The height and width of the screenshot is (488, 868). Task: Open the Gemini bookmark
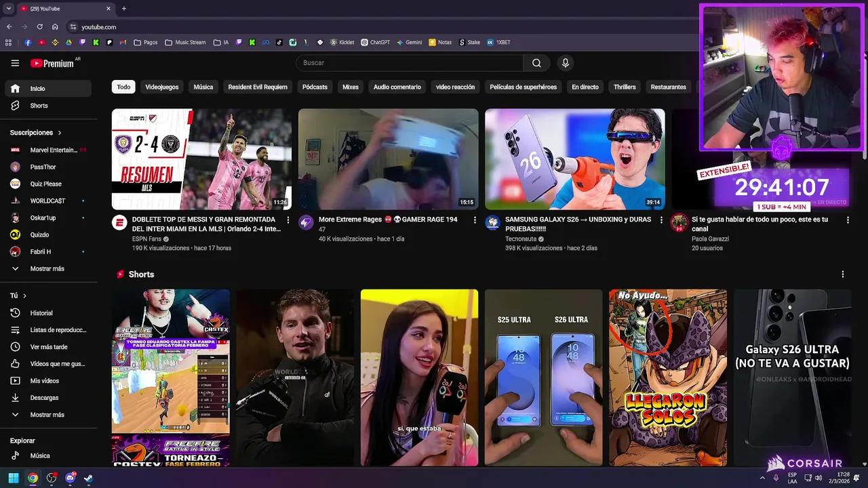(410, 42)
